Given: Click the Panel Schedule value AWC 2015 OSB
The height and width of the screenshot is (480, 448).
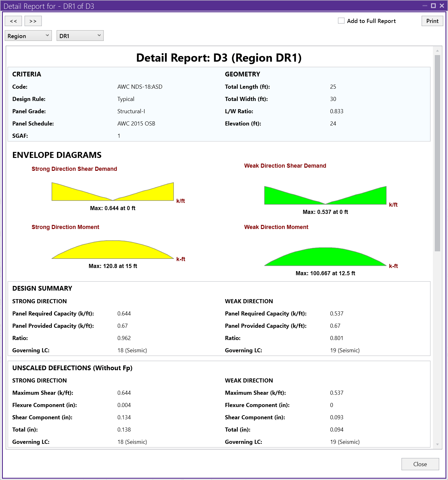Looking at the screenshot, I should click(136, 124).
